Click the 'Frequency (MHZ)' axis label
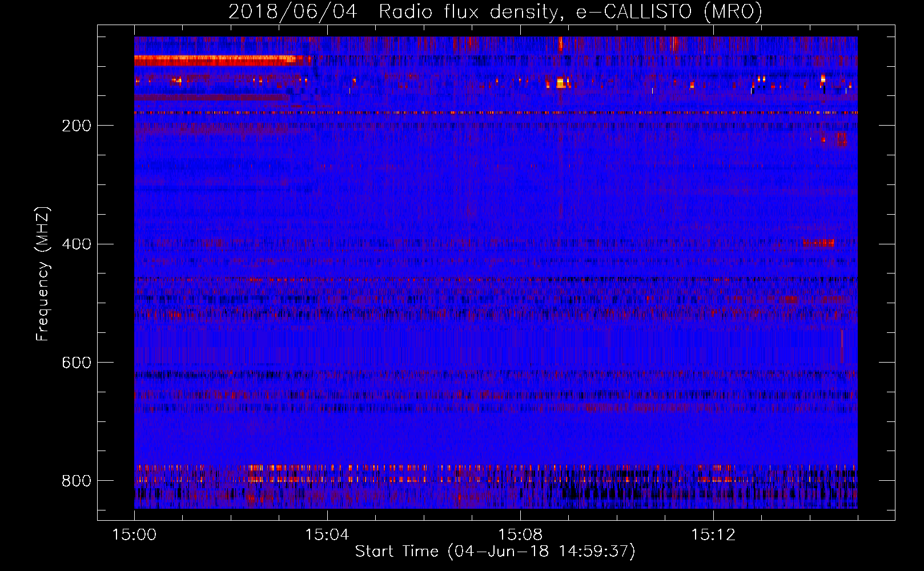The image size is (924, 571). click(x=43, y=274)
